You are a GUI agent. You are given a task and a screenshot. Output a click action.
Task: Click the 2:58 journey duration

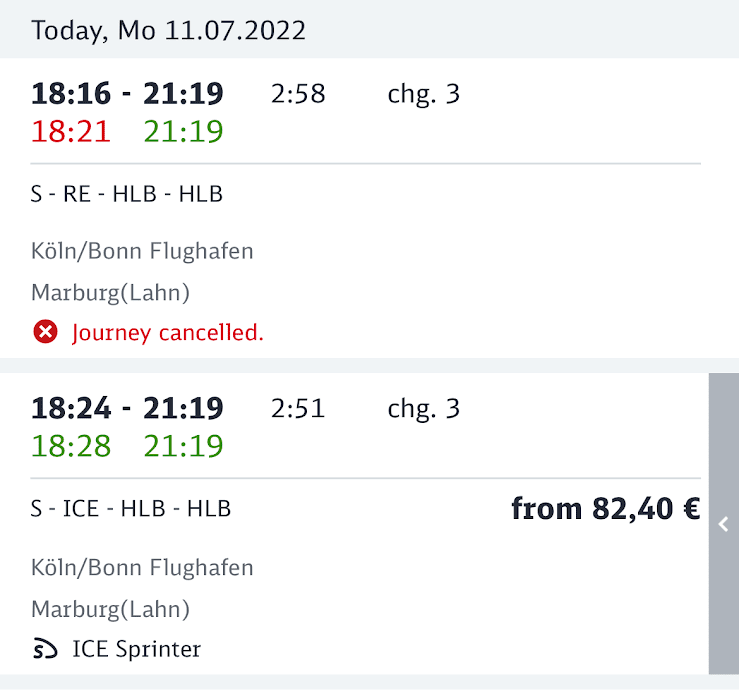click(x=298, y=94)
